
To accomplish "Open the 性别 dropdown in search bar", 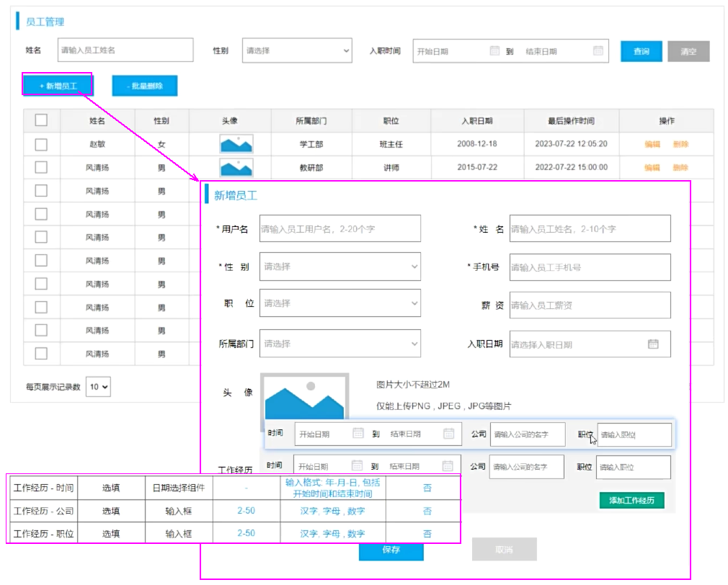I will [x=296, y=51].
